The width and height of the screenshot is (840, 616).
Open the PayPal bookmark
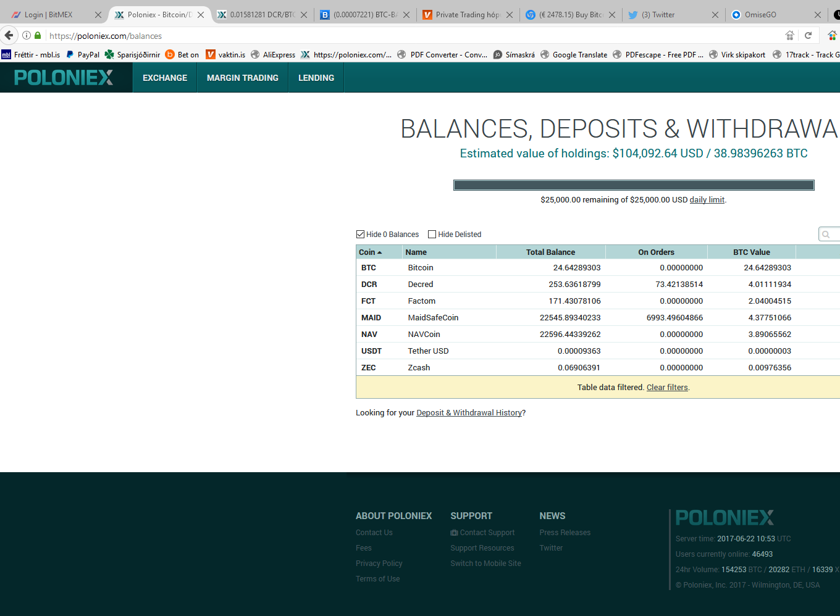(x=83, y=55)
